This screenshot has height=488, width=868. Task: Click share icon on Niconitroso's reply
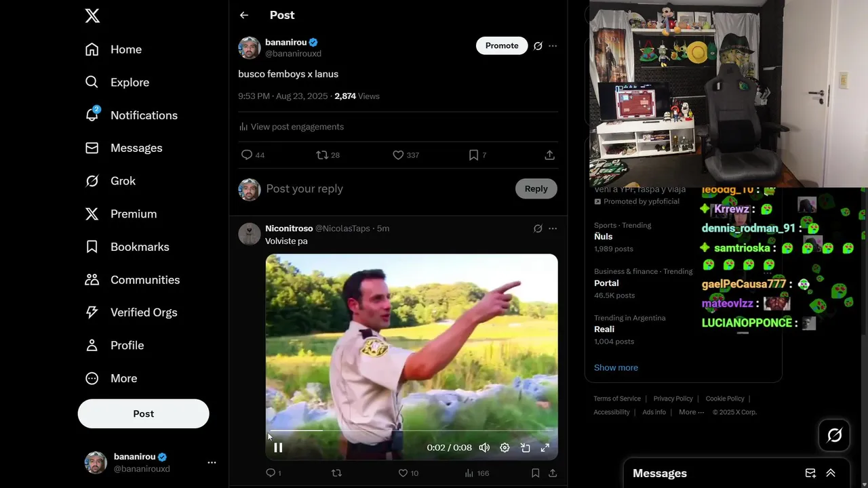click(553, 473)
